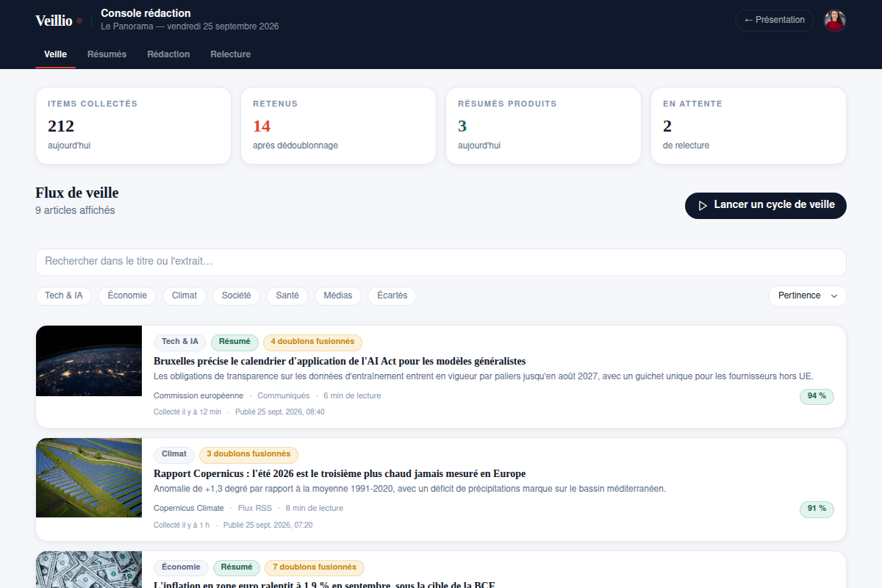Click the '9 articles affichés' count
Viewport: 882px width, 588px height.
(x=75, y=210)
